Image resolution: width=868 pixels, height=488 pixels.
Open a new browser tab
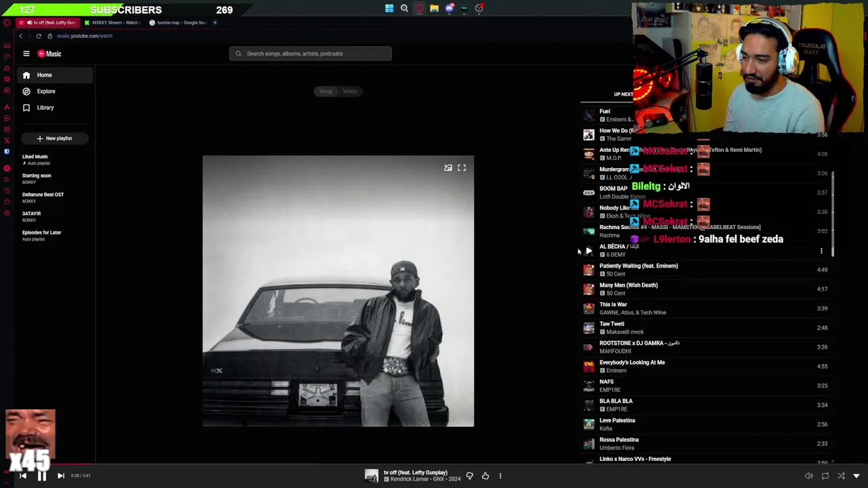pos(215,22)
